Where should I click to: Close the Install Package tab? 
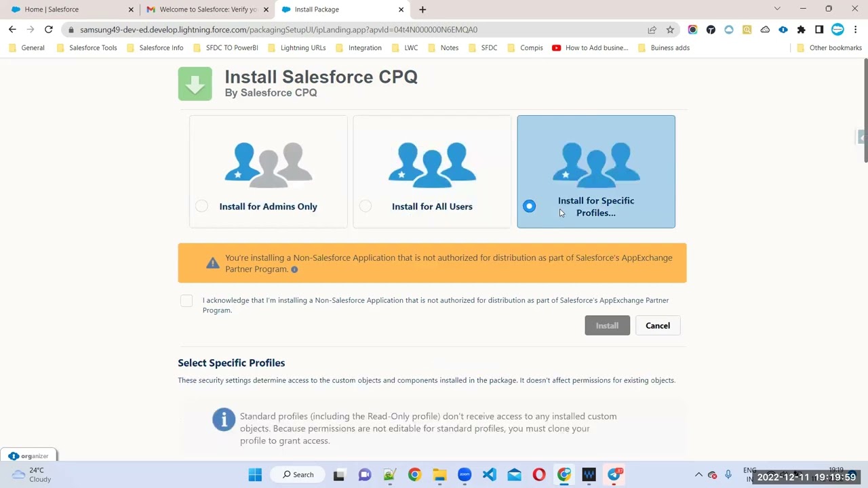coord(401,9)
